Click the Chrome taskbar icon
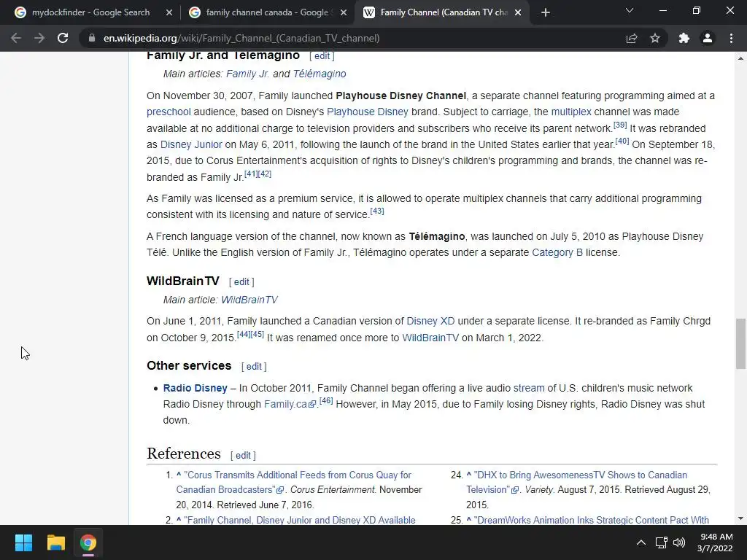This screenshot has width=747, height=560. (x=88, y=542)
